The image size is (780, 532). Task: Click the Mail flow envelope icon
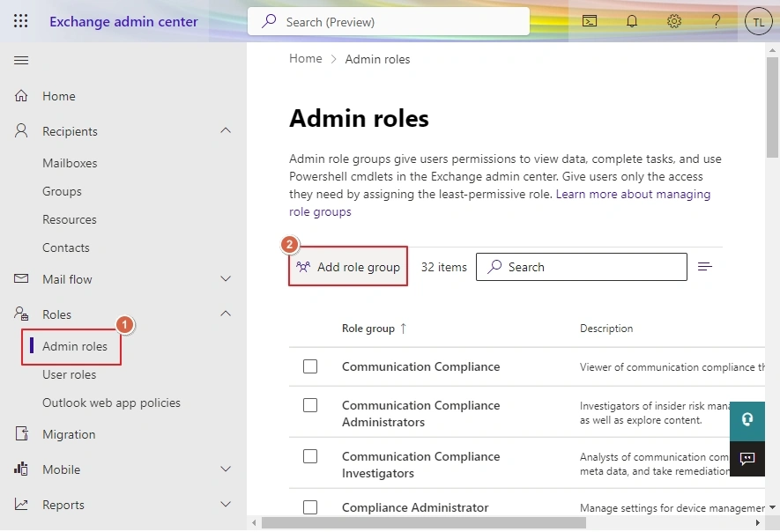pos(21,278)
